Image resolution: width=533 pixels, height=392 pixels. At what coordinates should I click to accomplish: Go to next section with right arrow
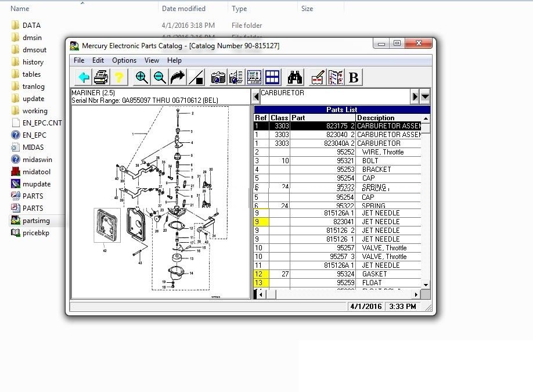click(415, 97)
